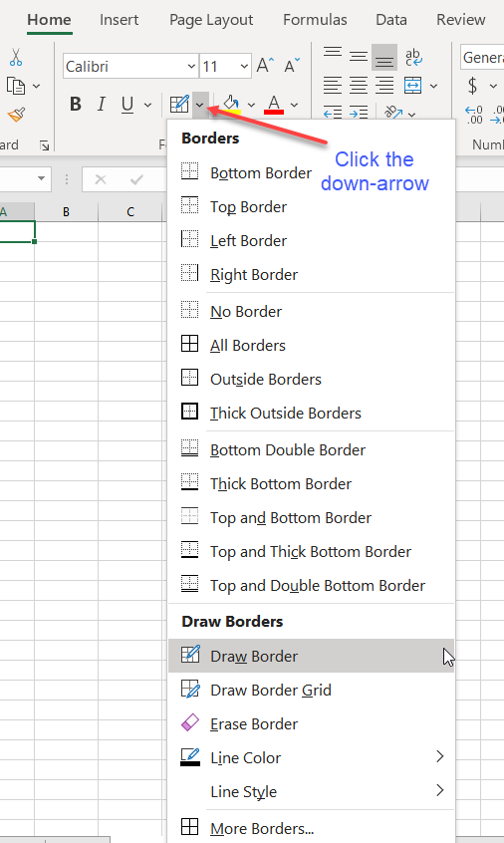Open the Formulas tab
Screen dimensions: 504x843
(315, 20)
